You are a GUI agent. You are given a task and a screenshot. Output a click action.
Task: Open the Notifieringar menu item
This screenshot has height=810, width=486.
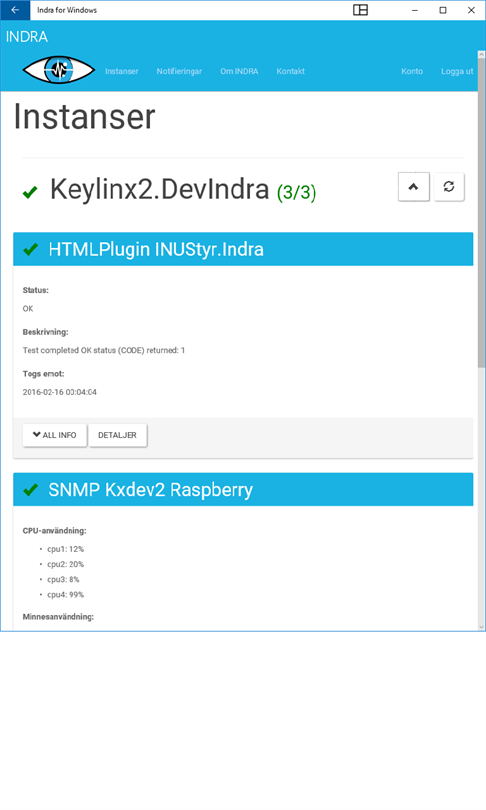click(x=179, y=71)
